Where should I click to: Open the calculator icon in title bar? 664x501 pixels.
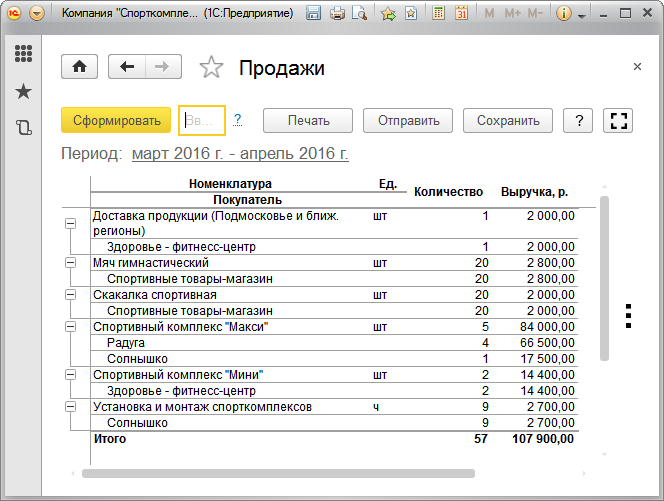click(x=438, y=14)
